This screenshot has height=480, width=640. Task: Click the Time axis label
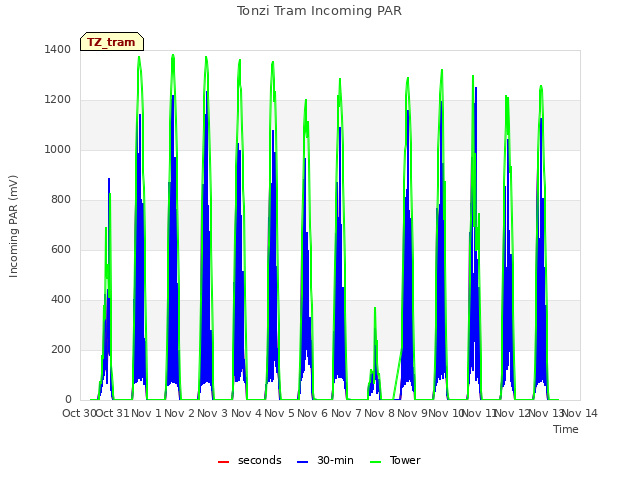tap(566, 429)
